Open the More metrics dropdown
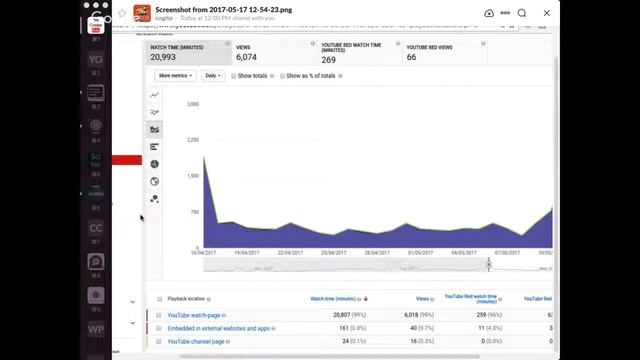 pos(175,76)
